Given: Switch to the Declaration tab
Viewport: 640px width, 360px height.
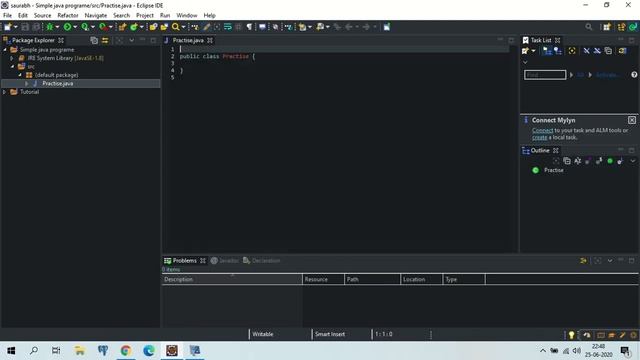Looking at the screenshot, I should 262,260.
